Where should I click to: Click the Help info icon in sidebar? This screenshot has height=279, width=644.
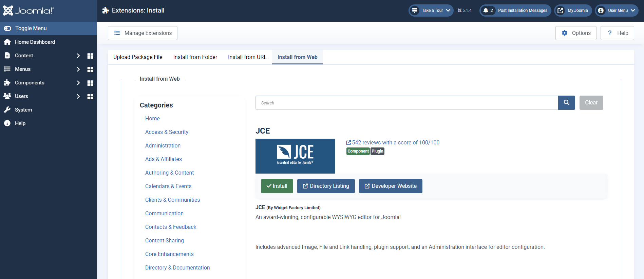point(7,123)
